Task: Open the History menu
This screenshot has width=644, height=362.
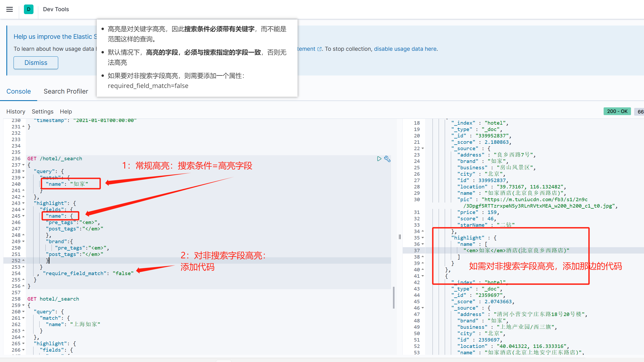Action: (16, 112)
